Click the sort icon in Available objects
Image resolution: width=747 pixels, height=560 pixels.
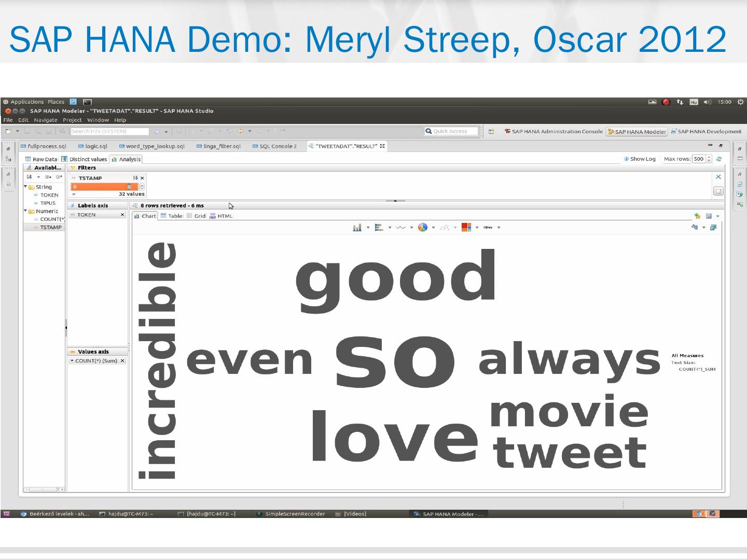tap(30, 177)
